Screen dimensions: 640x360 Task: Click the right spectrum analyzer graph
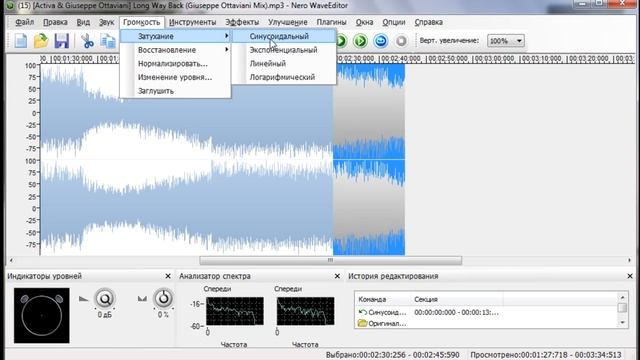click(x=305, y=311)
